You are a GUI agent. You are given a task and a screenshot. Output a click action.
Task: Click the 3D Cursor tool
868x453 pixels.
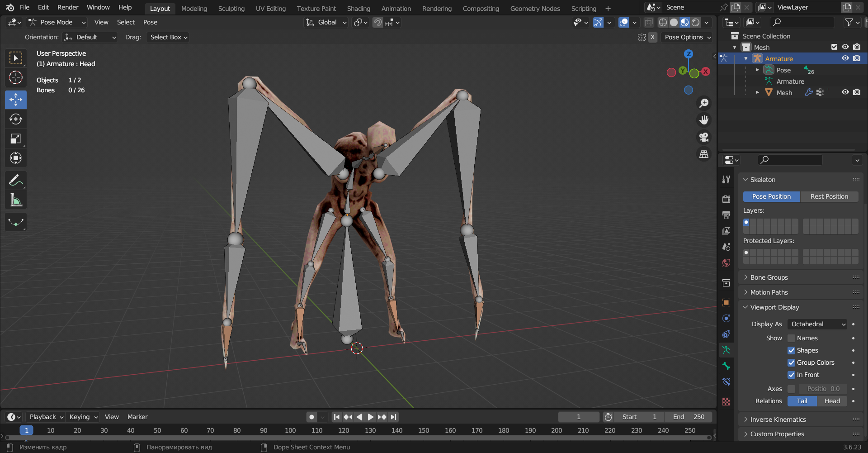(16, 78)
